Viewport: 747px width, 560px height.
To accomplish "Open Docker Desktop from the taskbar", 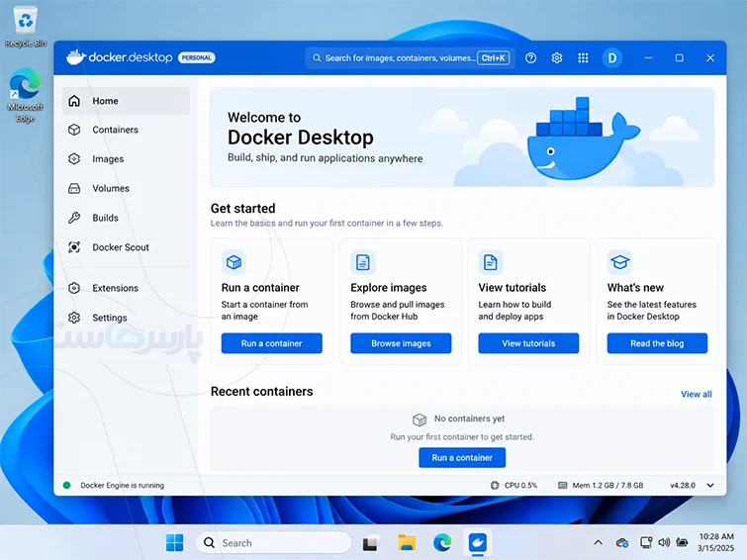I will pos(477,542).
